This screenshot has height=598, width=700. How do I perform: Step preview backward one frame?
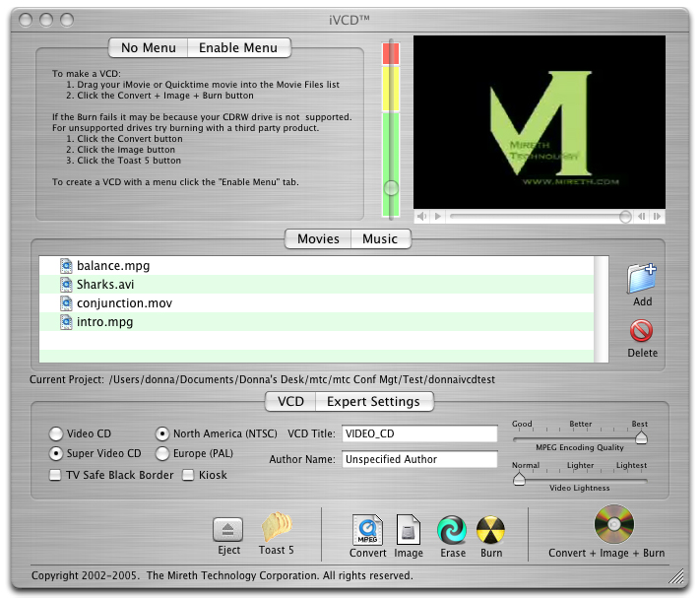tap(642, 217)
